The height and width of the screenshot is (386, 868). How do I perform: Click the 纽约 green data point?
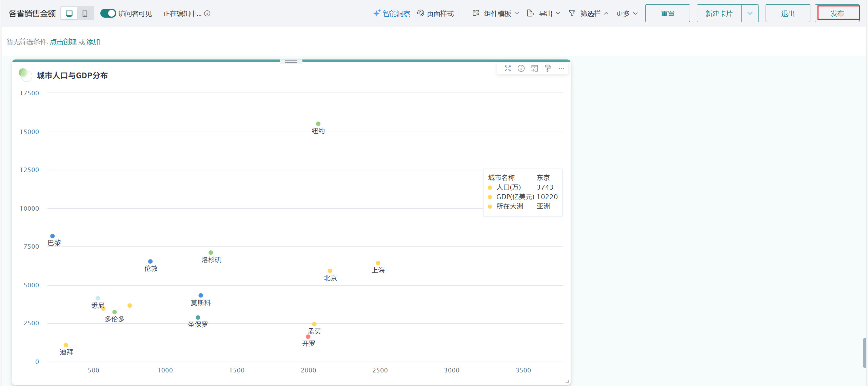(318, 124)
